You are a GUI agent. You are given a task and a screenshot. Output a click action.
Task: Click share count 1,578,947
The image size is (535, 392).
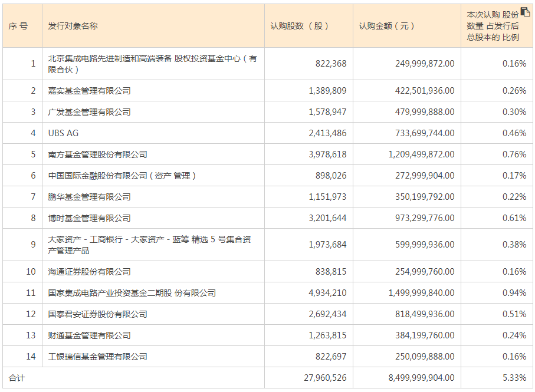click(x=327, y=112)
